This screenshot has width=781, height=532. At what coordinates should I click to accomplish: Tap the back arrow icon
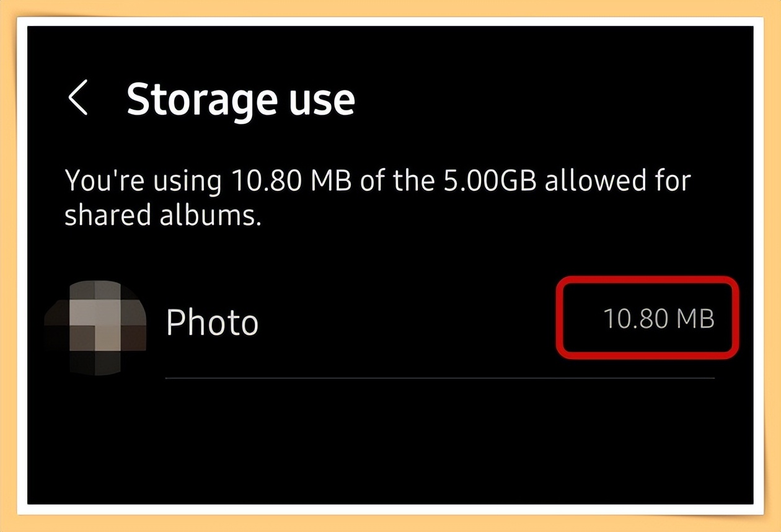78,98
